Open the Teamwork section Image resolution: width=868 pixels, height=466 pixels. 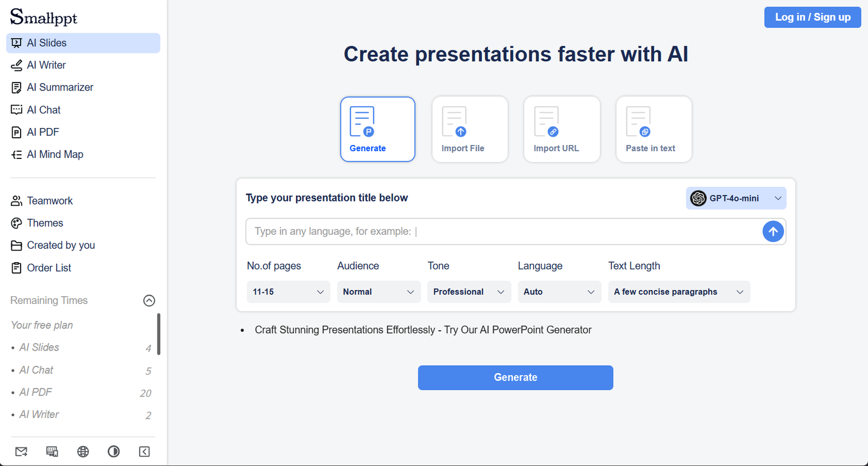49,200
